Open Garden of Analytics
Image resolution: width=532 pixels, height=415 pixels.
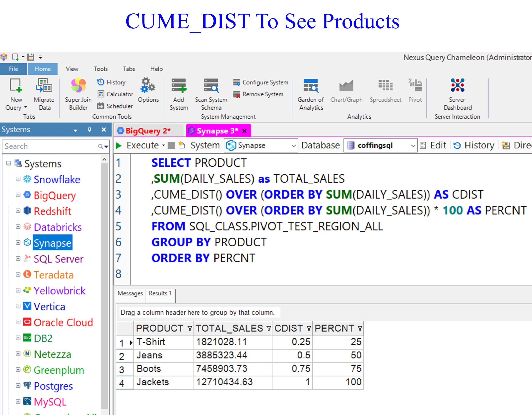311,85
